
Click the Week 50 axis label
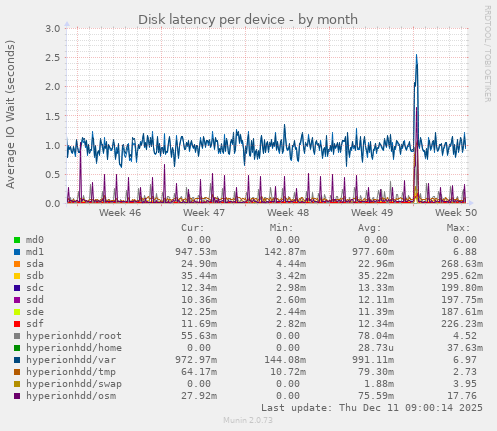tap(456, 213)
